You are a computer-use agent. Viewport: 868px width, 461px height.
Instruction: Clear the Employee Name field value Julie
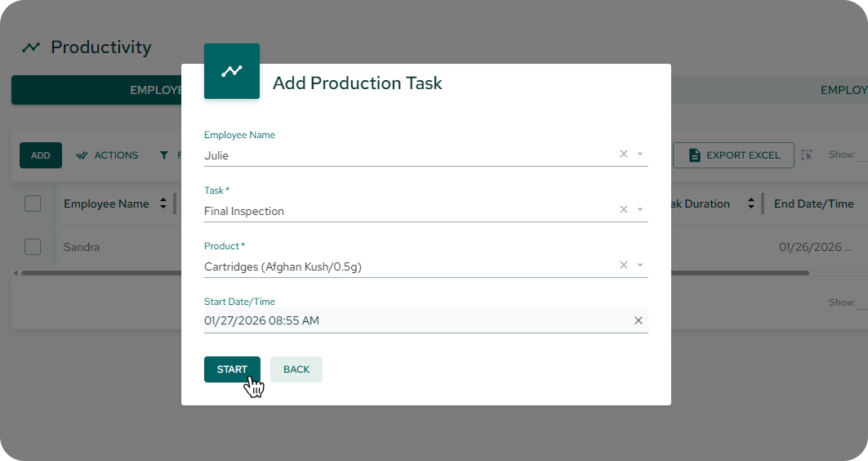tap(623, 154)
